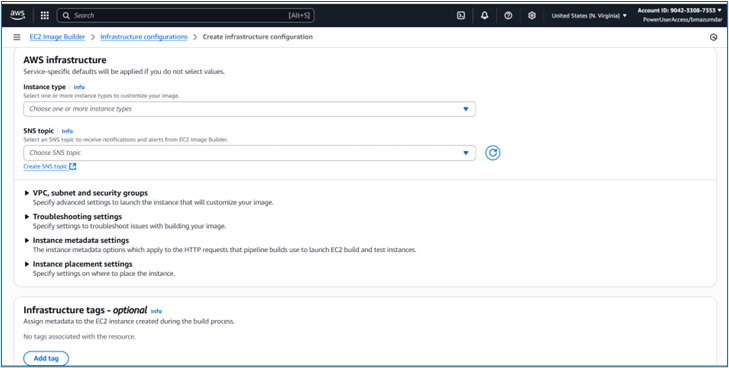The height and width of the screenshot is (368, 729).
Task: Open the notifications bell icon
Action: click(x=484, y=15)
